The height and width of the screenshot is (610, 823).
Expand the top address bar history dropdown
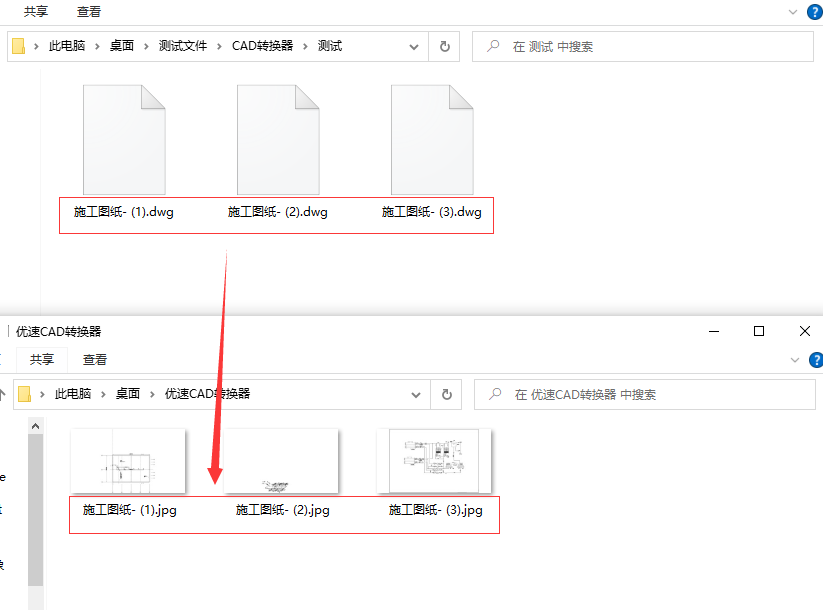[414, 46]
